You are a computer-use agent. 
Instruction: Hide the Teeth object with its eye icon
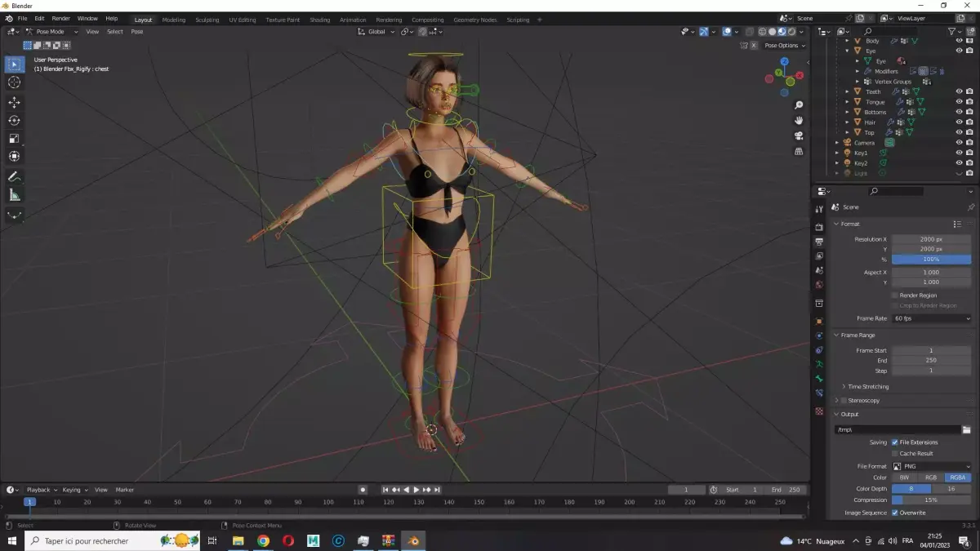(x=960, y=91)
